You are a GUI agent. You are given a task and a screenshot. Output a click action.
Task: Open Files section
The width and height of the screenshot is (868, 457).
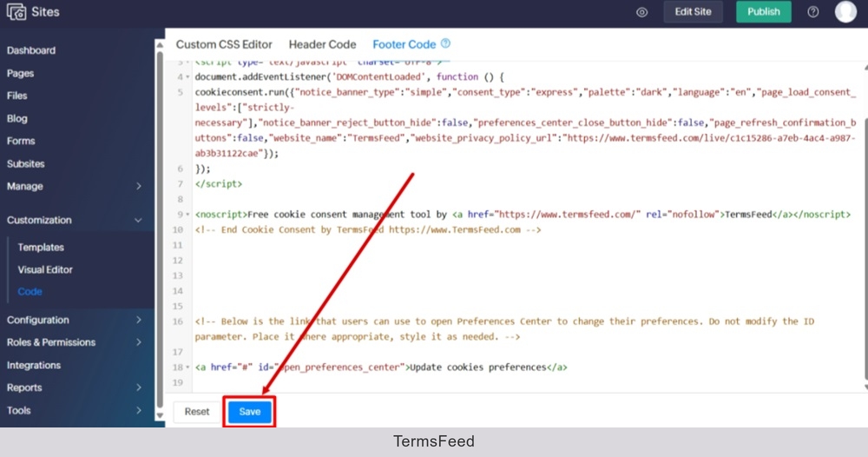tap(17, 96)
